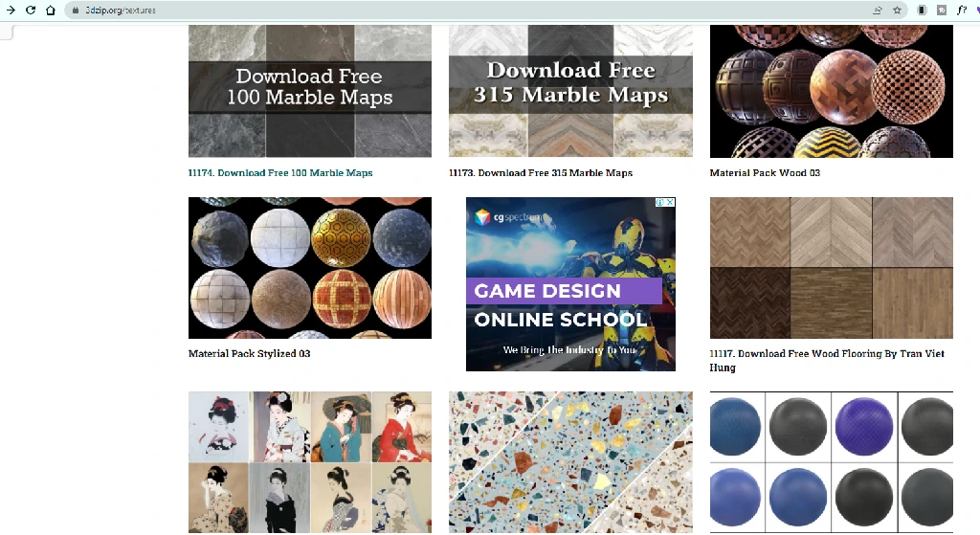
Task: Open the gray '1b' extension icon
Action: click(x=941, y=10)
